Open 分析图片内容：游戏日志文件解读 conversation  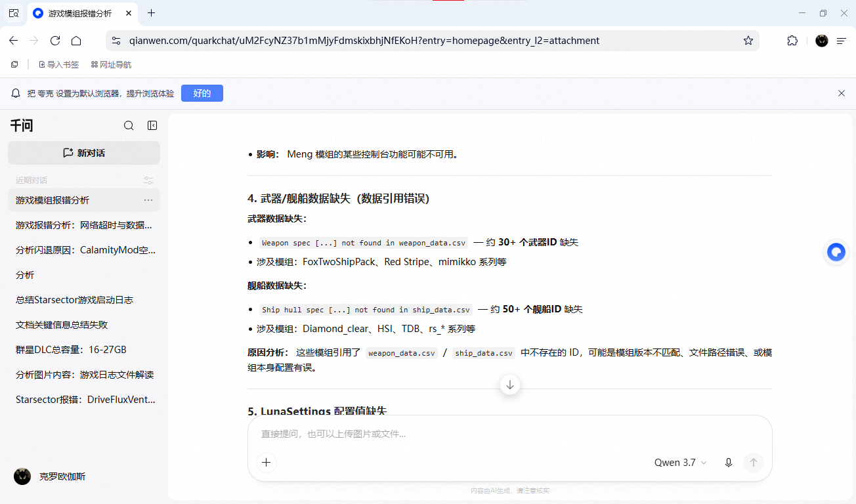coord(84,375)
